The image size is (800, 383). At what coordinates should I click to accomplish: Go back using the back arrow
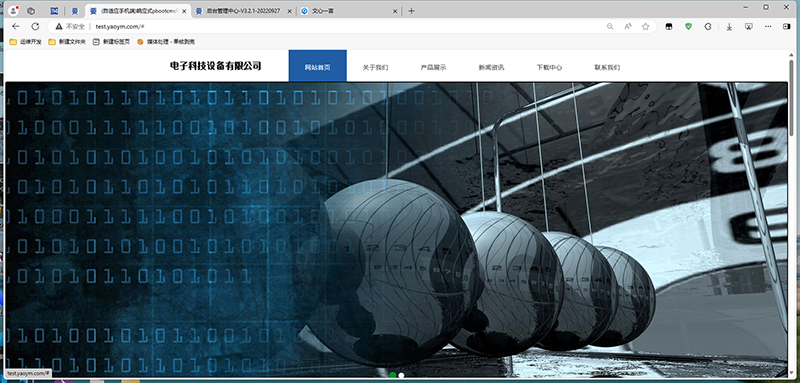click(x=16, y=27)
